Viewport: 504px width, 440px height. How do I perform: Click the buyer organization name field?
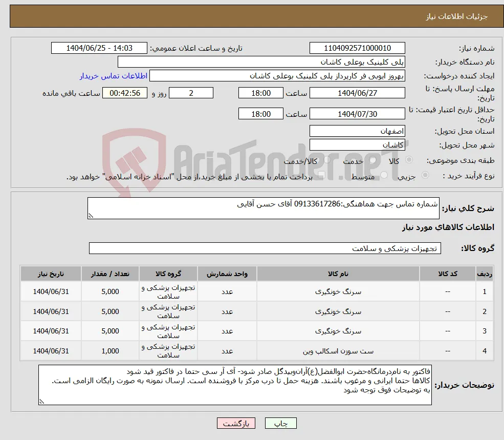pos(261,62)
